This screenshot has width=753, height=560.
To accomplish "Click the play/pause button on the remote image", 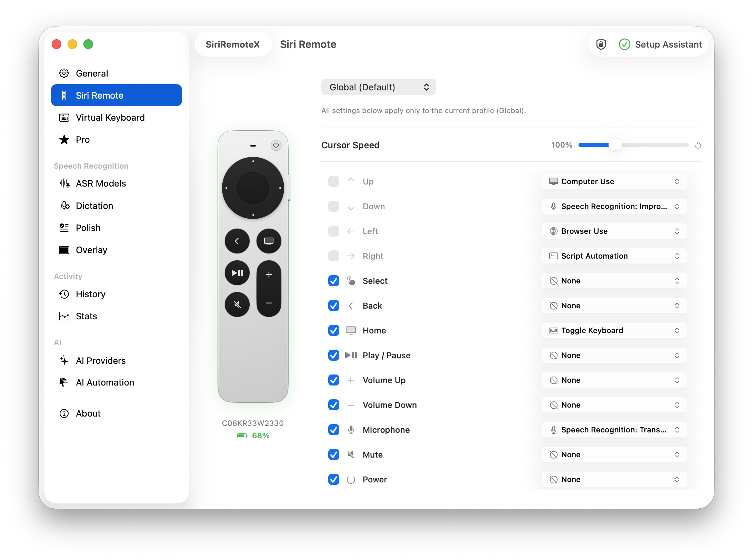I will pyautogui.click(x=237, y=273).
